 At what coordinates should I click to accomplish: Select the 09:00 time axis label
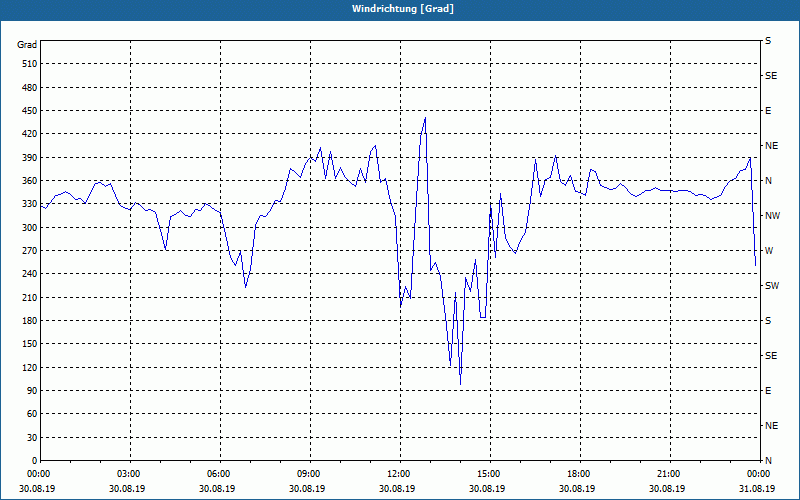[307, 474]
